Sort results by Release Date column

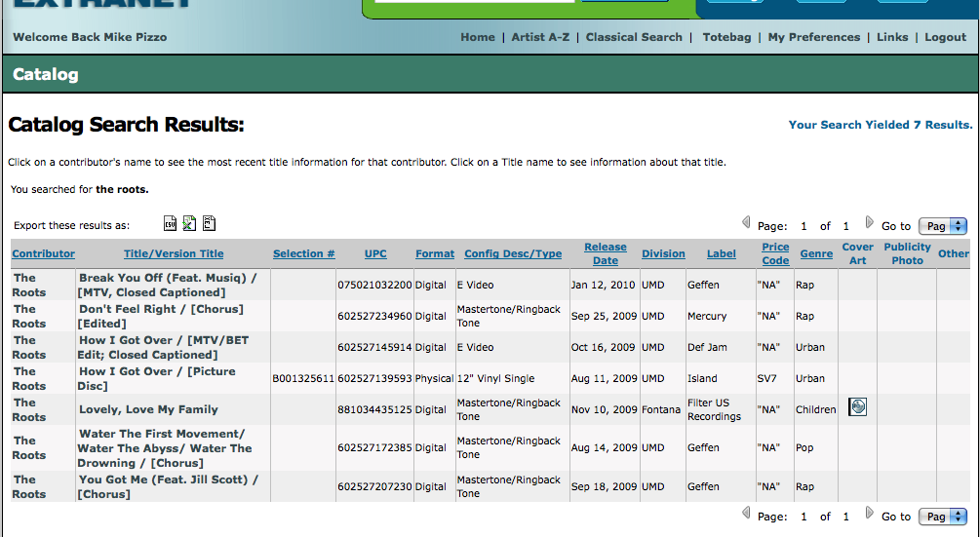click(606, 253)
